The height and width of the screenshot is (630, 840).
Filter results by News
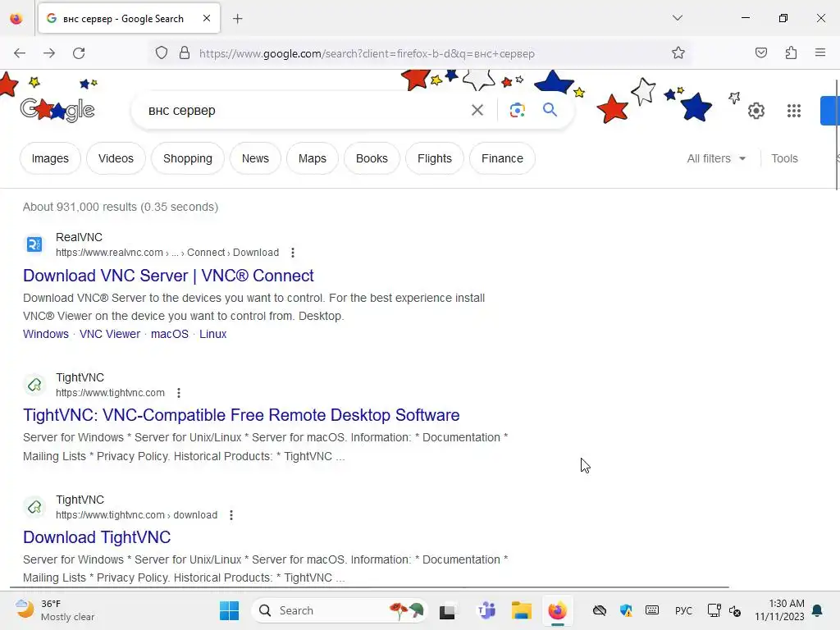(255, 158)
